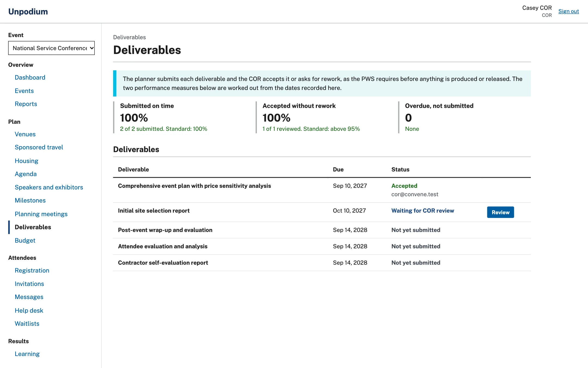Click the Unpodium logo
Screen dimensions: 588x368
[28, 11]
